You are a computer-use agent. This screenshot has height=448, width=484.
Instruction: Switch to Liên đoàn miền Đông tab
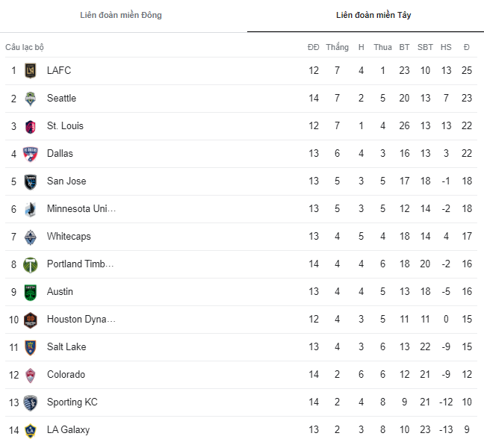[x=121, y=15]
